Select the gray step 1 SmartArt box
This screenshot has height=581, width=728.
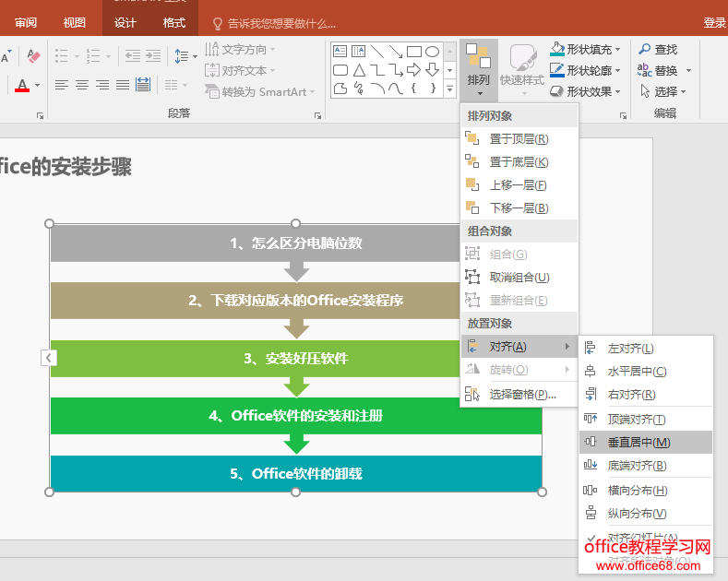click(x=255, y=243)
